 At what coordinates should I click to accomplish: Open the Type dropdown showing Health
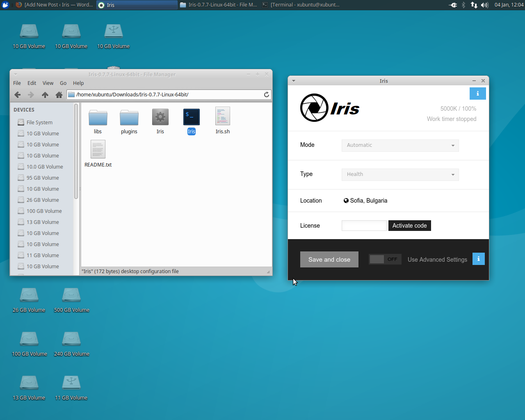(400, 174)
